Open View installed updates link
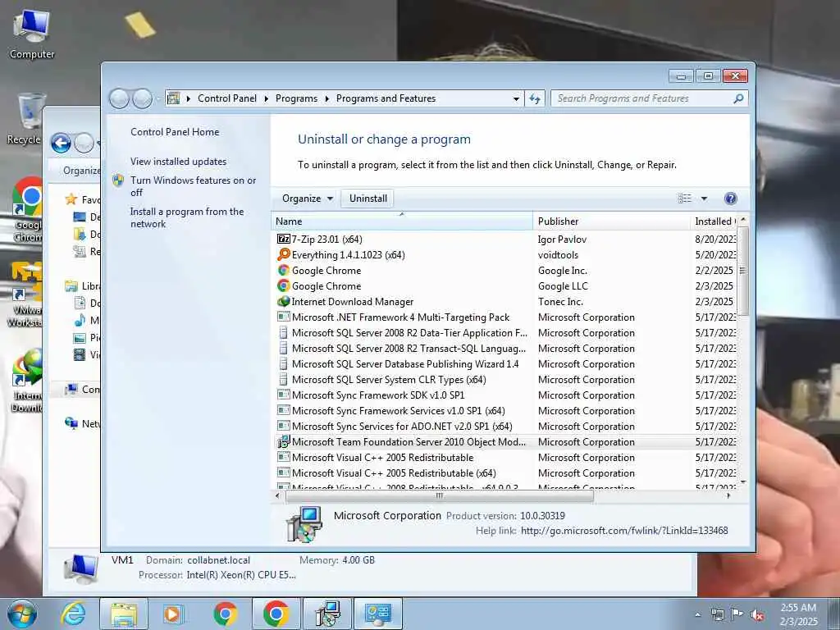The height and width of the screenshot is (630, 840). click(x=178, y=162)
